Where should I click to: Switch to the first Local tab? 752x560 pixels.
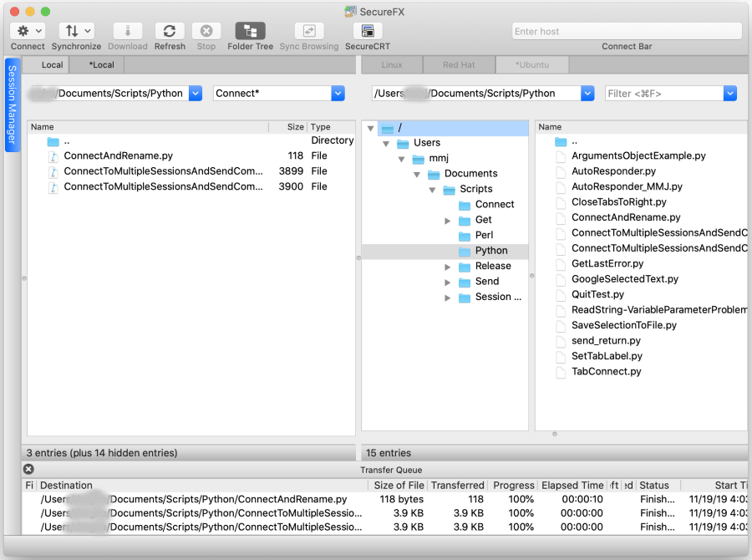pyautogui.click(x=46, y=65)
